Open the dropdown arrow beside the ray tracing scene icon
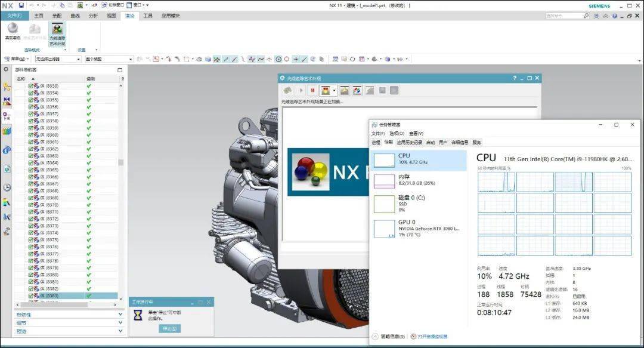The image size is (644, 348). [335, 91]
